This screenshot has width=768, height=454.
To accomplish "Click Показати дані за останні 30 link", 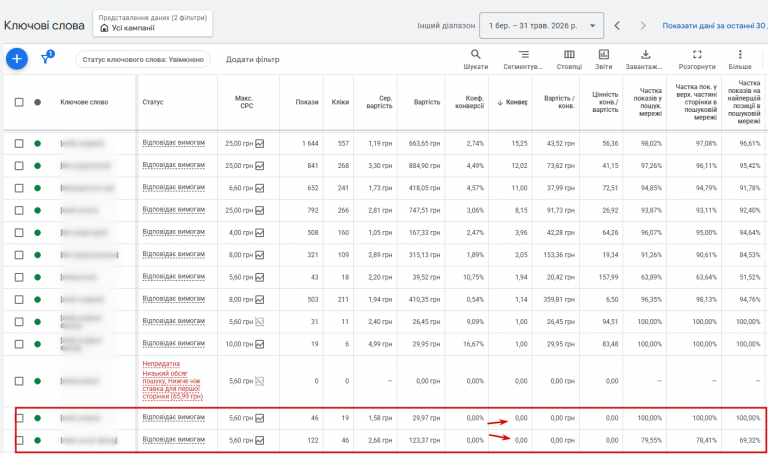I will click(x=715, y=25).
